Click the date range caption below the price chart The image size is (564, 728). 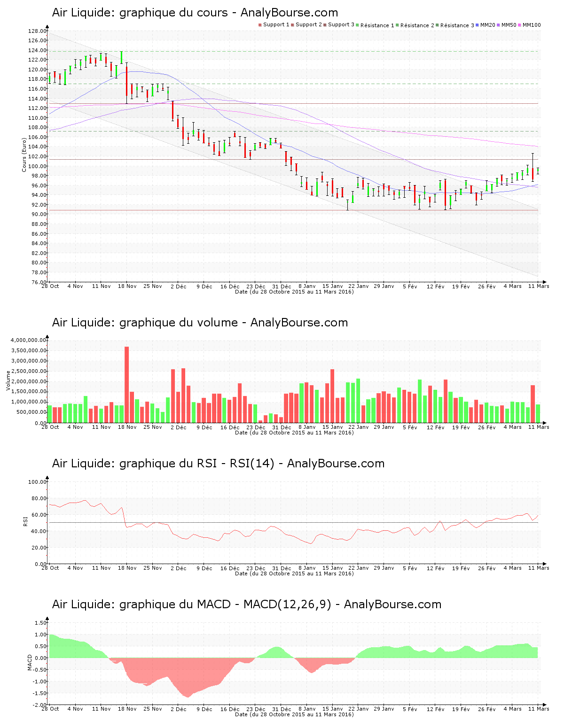[x=294, y=292]
